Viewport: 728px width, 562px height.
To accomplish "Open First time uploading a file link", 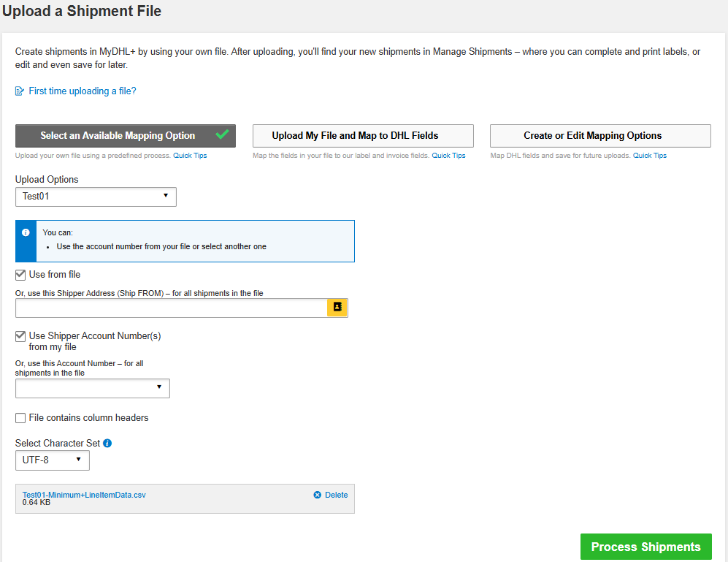I will tap(83, 91).
